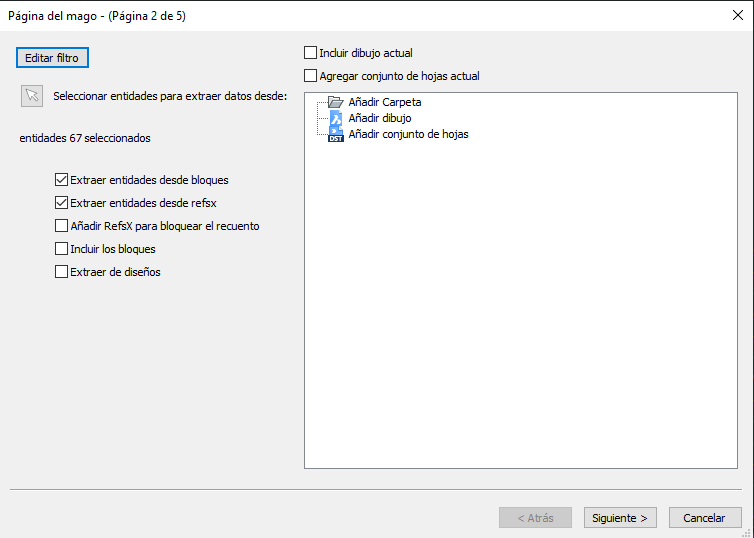The height and width of the screenshot is (538, 754).
Task: Uncheck Extraer entidades desde bloques
Action: point(61,180)
